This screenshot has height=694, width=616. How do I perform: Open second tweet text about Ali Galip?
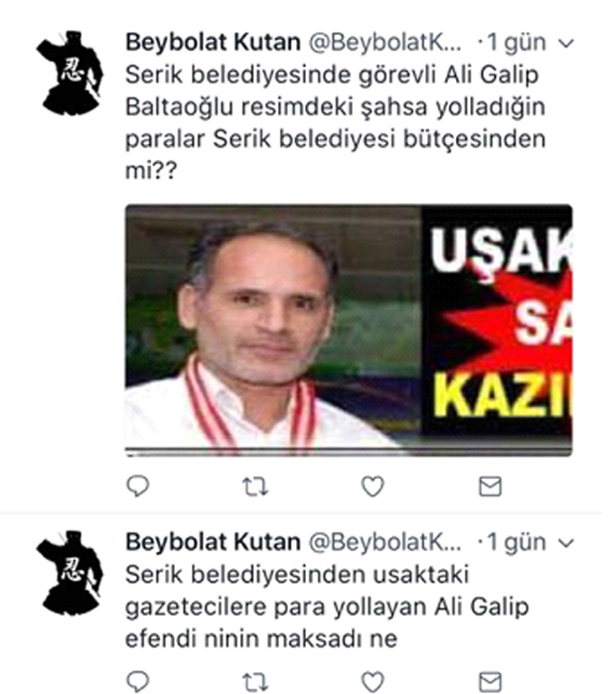coord(327,607)
